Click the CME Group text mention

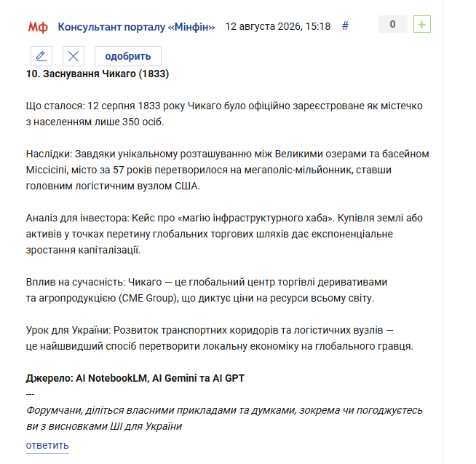148,298
